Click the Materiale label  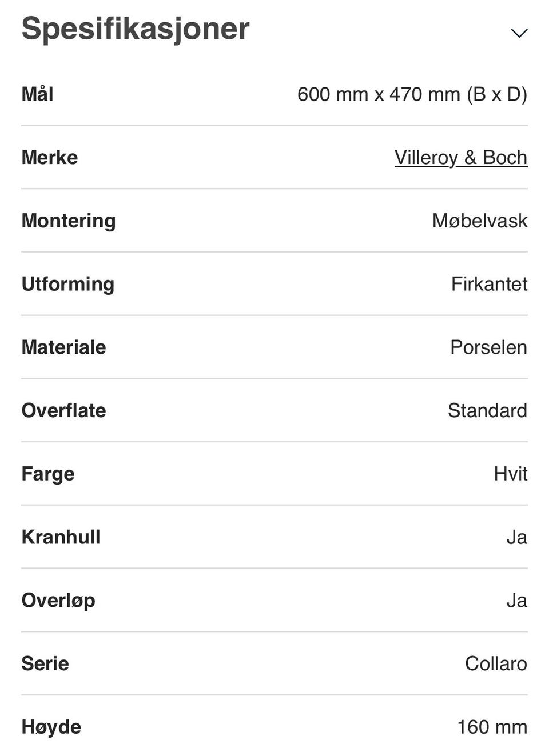click(63, 347)
